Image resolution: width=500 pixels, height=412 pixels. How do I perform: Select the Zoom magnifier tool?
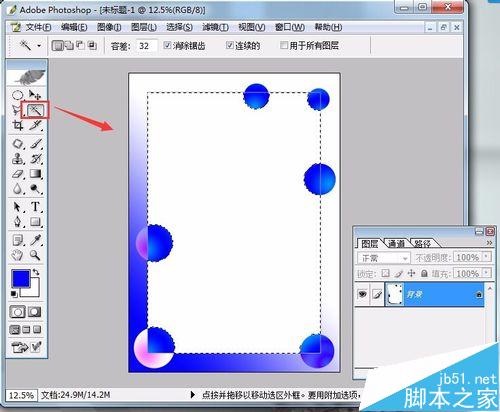tap(35, 255)
